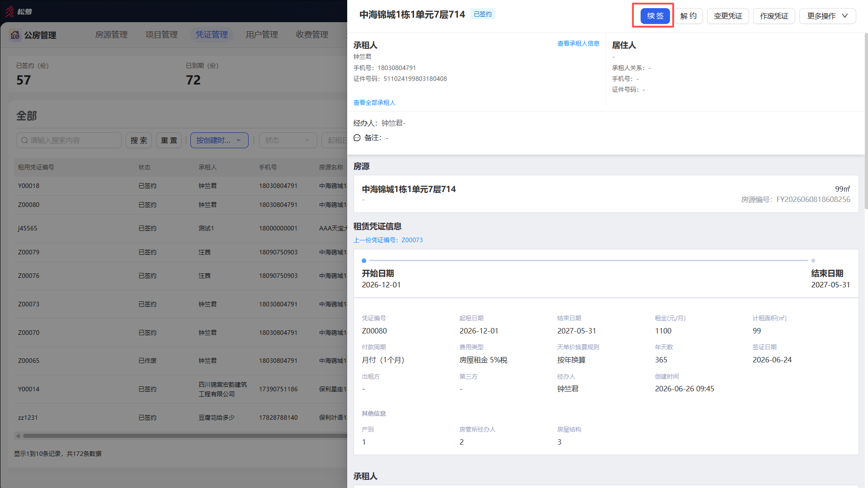The image size is (868, 488).
Task: Click the 变更凭证 button
Action: pos(728,16)
